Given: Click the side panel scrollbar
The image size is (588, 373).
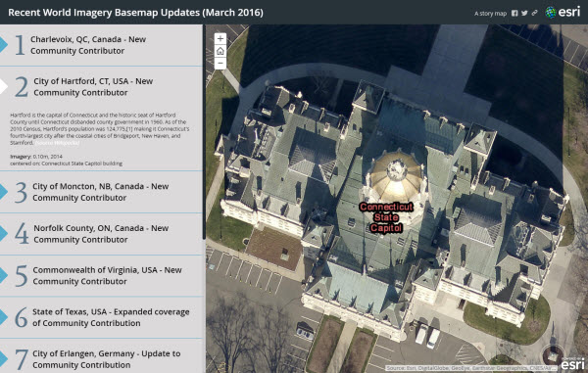Looking at the screenshot, I should pyautogui.click(x=204, y=132).
